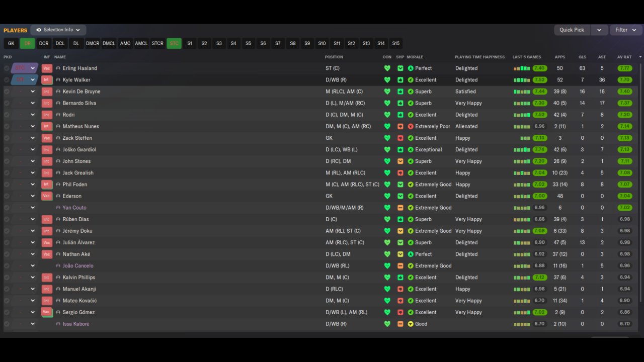Select the S10 substitute tab
Image resolution: width=644 pixels, height=362 pixels.
322,44
